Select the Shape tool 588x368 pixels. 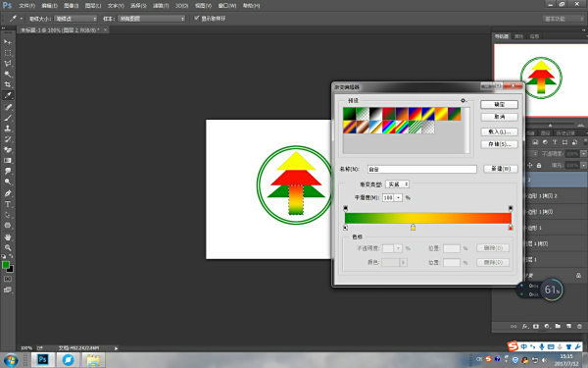tap(8, 226)
